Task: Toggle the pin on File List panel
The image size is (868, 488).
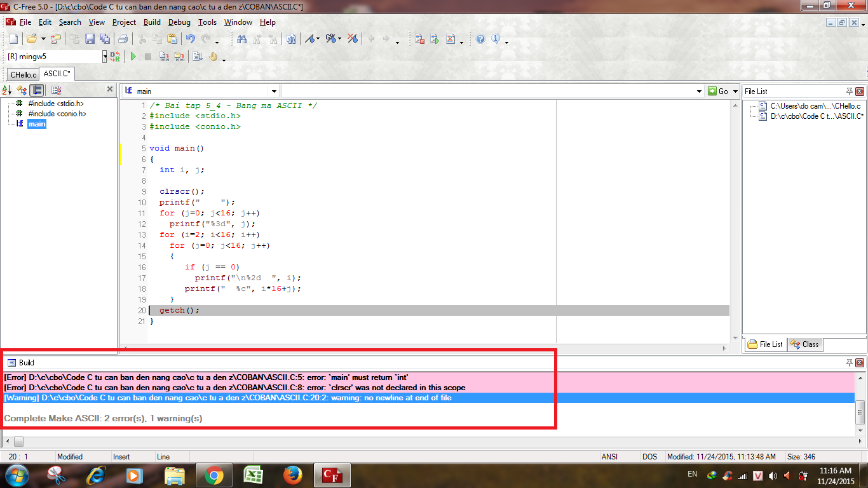Action: [850, 91]
